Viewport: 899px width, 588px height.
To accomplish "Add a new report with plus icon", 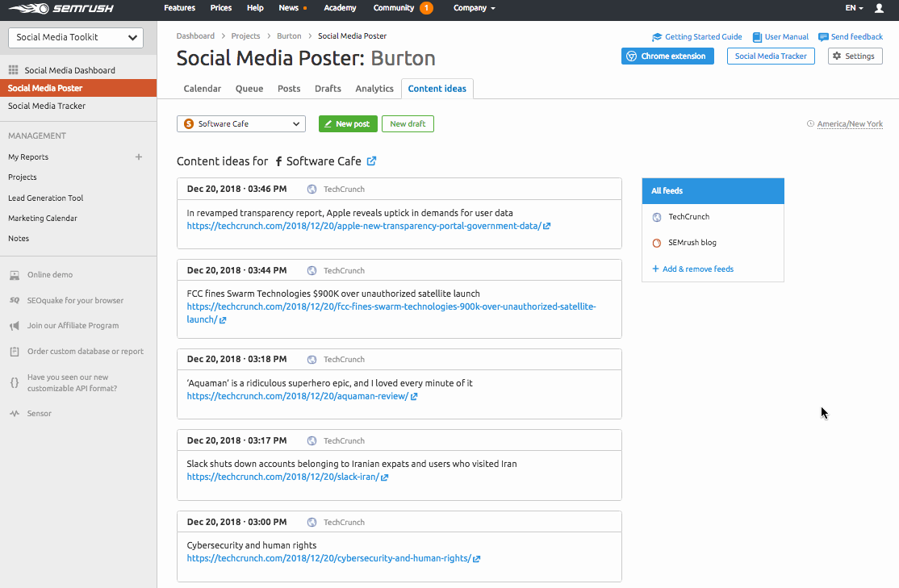I will tap(139, 156).
